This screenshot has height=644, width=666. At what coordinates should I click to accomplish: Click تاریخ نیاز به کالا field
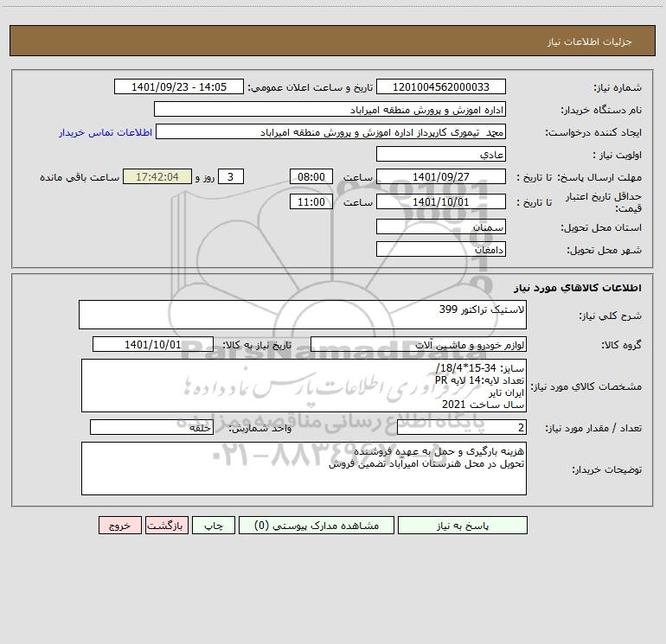coord(153,344)
